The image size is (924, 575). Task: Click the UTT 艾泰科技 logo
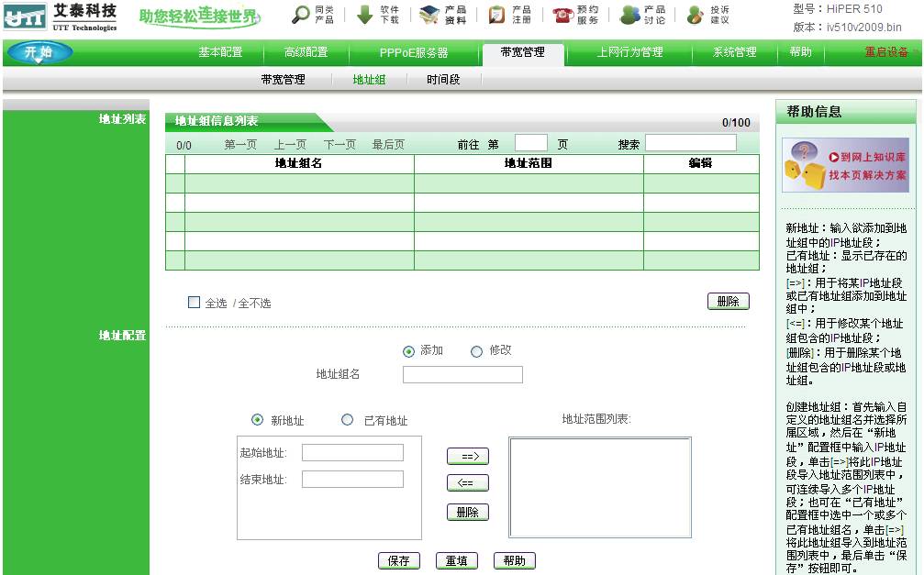tap(61, 17)
